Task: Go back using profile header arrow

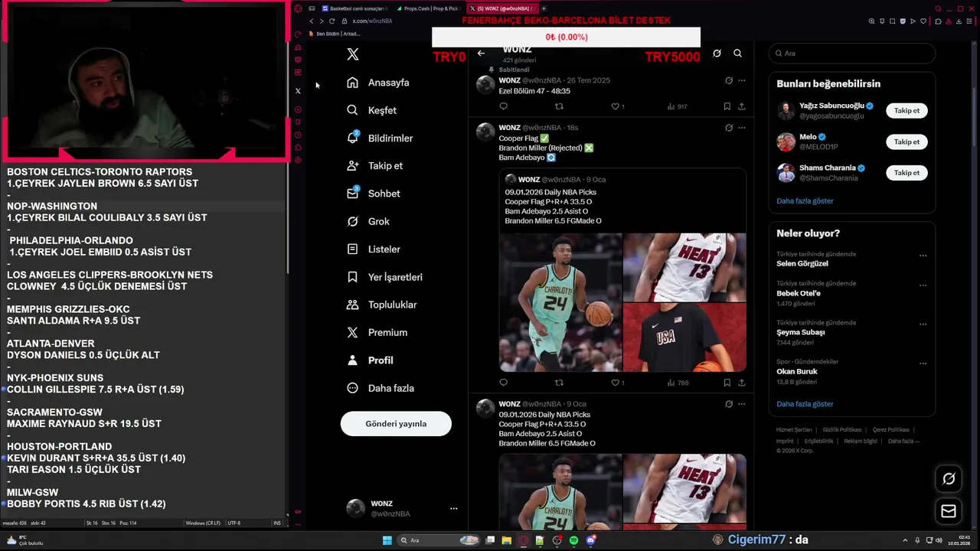Action: (x=481, y=54)
